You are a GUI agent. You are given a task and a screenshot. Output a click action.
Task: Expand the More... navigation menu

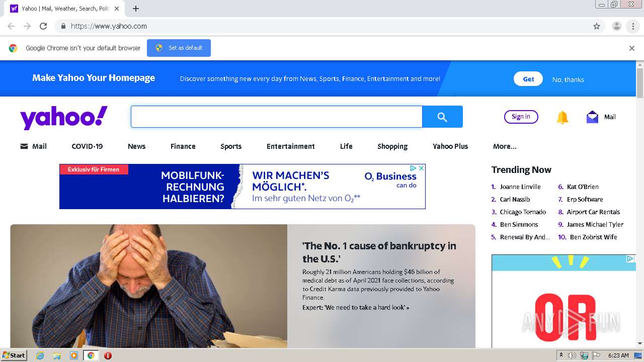tap(505, 146)
